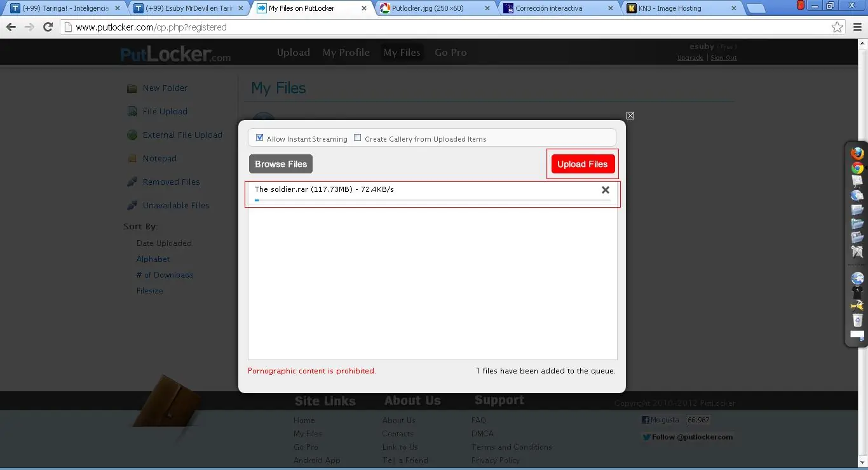This screenshot has height=470, width=868.
Task: Open Go Pro in the top navigation
Action: point(451,53)
